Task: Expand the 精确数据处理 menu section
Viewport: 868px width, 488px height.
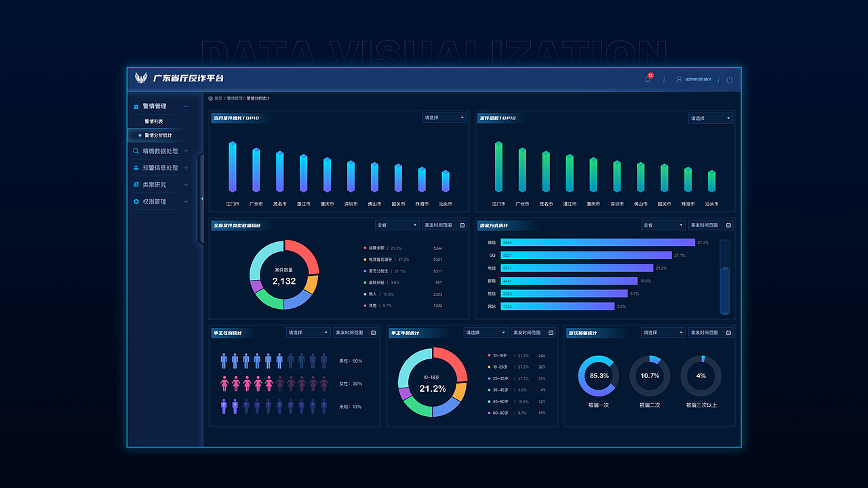Action: [x=186, y=151]
